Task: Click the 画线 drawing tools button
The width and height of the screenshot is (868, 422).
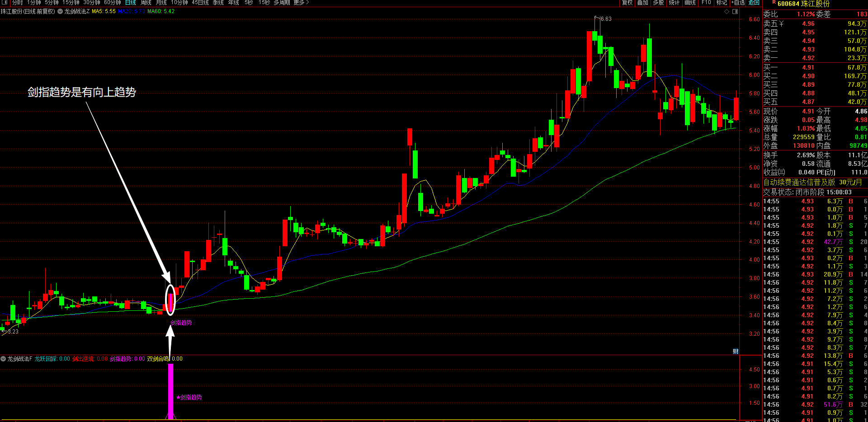Action: click(x=690, y=3)
